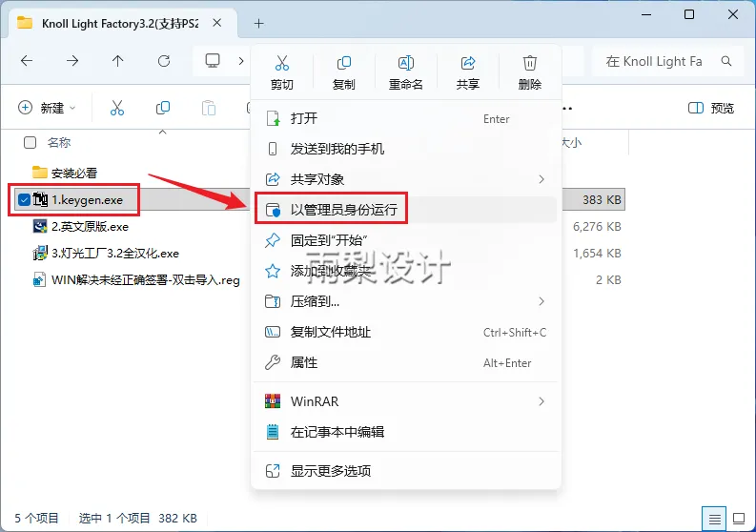The height and width of the screenshot is (532, 756).
Task: Choose 以管理员身份运行
Action: pos(405,210)
